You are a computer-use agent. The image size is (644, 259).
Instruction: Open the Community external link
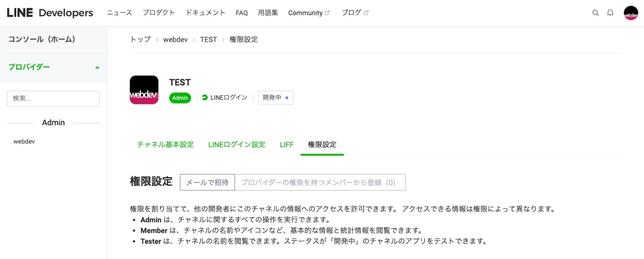tap(309, 13)
